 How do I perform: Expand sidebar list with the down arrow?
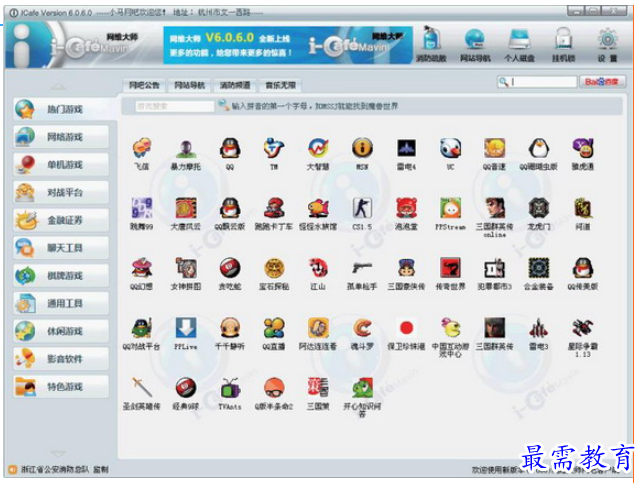pyautogui.click(x=59, y=453)
